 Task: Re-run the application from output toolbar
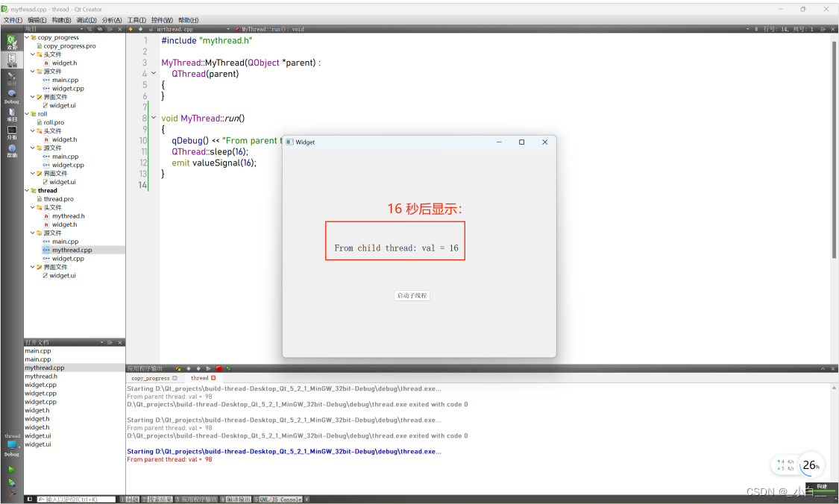coord(208,368)
